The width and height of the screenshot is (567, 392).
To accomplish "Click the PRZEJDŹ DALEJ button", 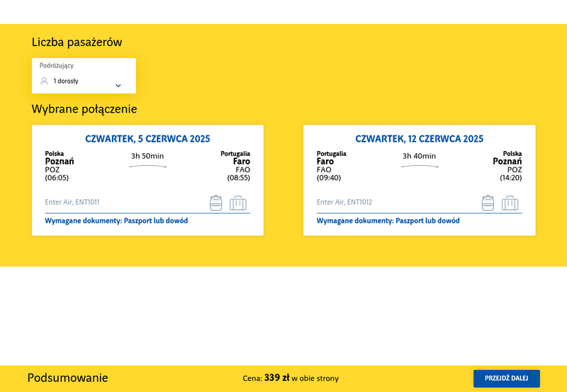I will tap(506, 379).
